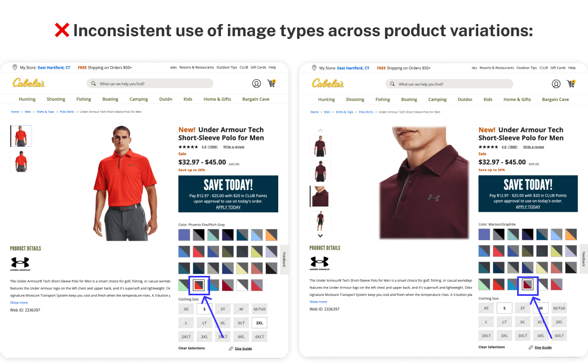
Task: Open account icon in left page header
Action: pos(257,83)
